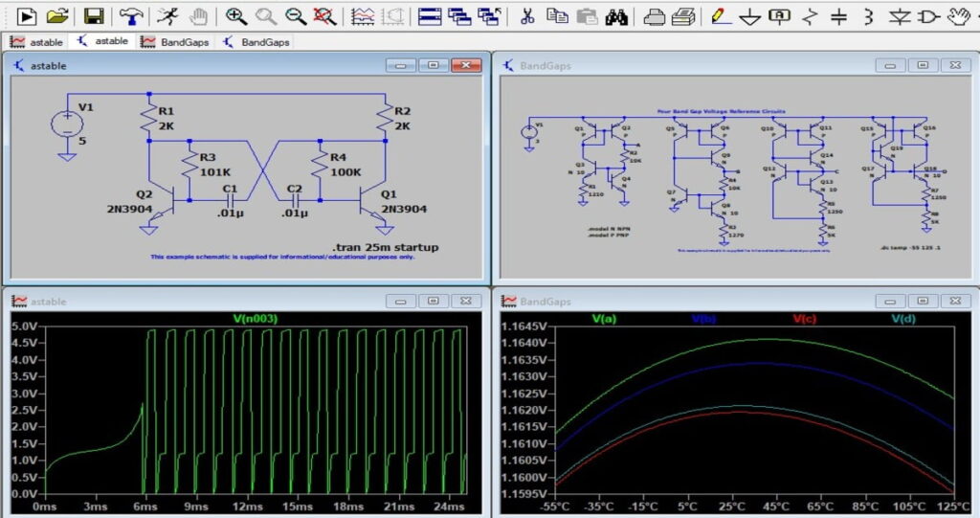Halt the simulation with the hand icon

click(198, 16)
